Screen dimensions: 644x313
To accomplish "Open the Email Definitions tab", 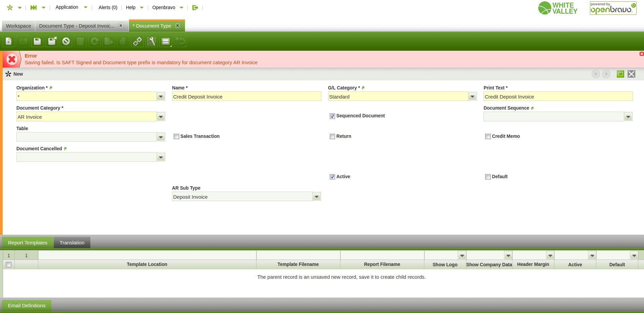I will [x=27, y=306].
